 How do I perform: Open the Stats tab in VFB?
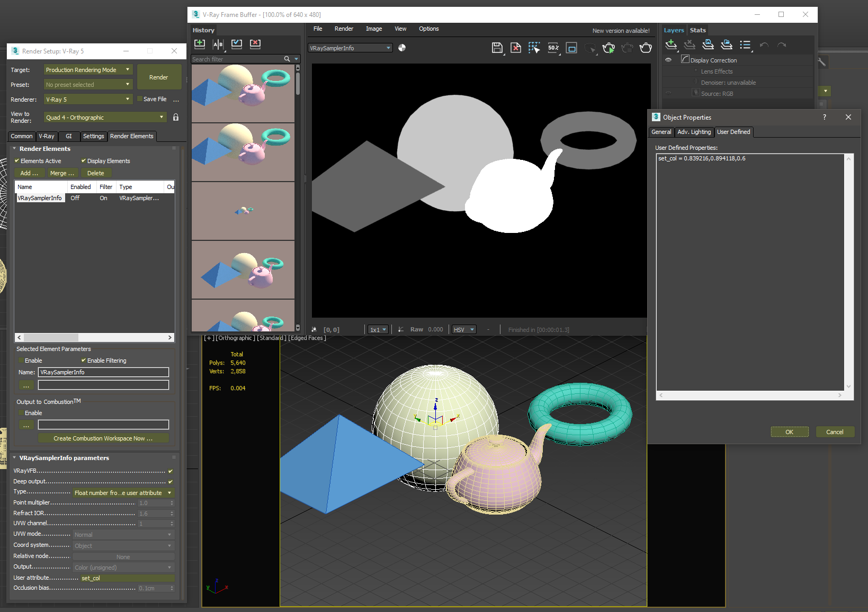click(698, 30)
